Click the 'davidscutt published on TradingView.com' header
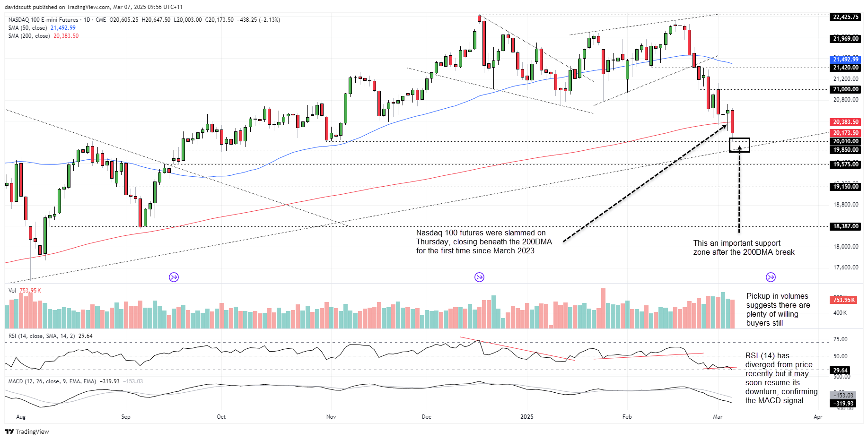868x440 pixels. [94, 7]
